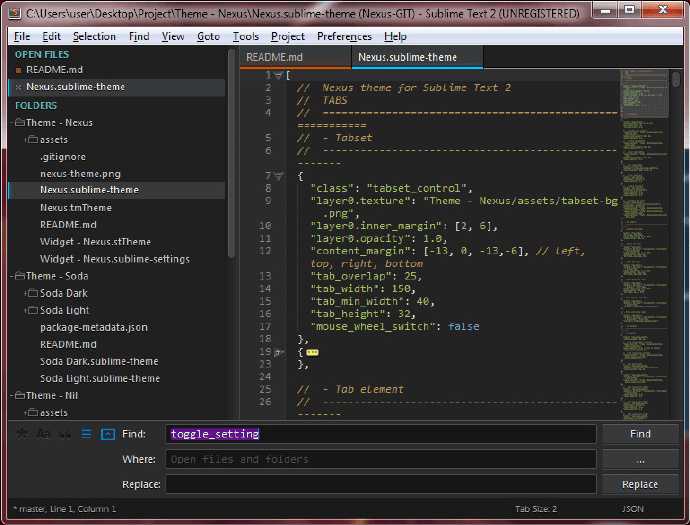Click the code minimap preview
The width and height of the screenshot is (690, 525).
point(644,243)
